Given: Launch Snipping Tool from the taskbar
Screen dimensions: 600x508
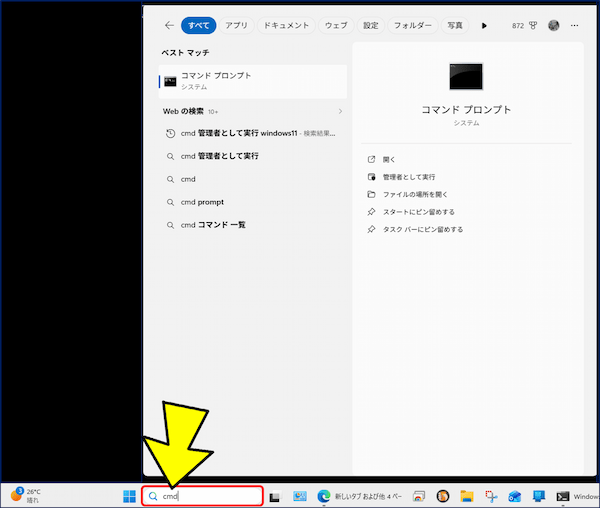Looking at the screenshot, I should pos(491,496).
